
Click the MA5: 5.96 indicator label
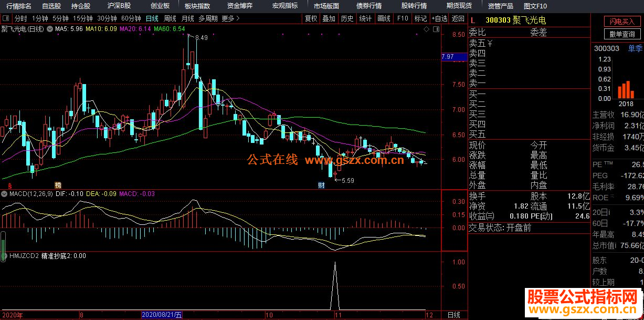coord(69,29)
